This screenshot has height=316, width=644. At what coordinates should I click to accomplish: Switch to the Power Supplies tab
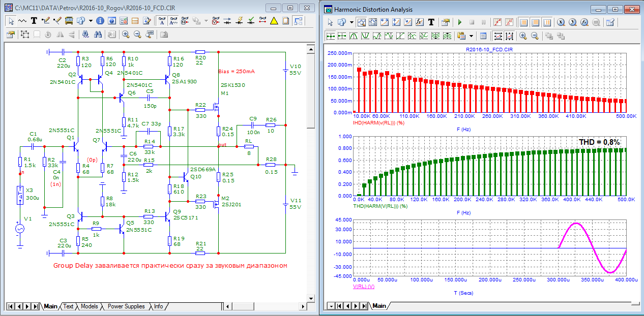[x=126, y=306]
